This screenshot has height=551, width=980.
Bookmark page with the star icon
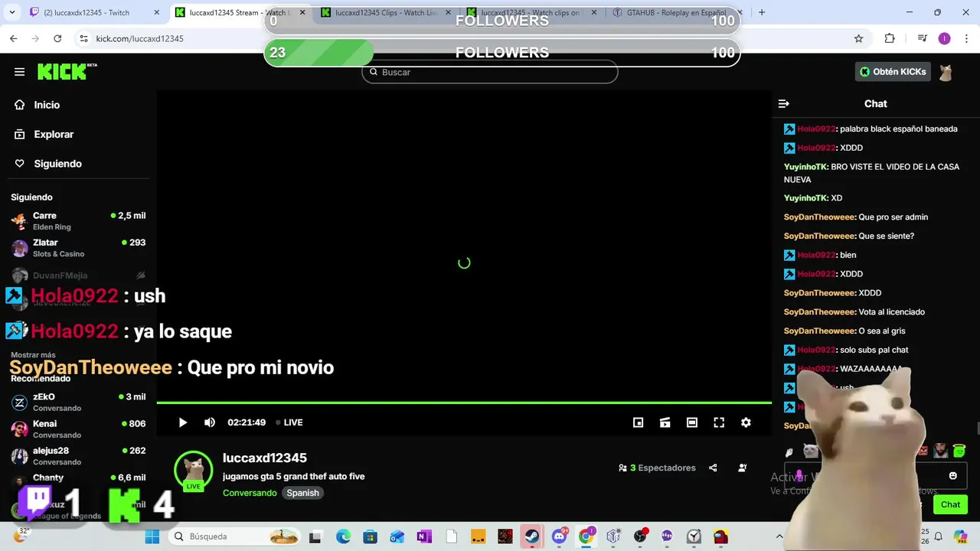coord(858,38)
